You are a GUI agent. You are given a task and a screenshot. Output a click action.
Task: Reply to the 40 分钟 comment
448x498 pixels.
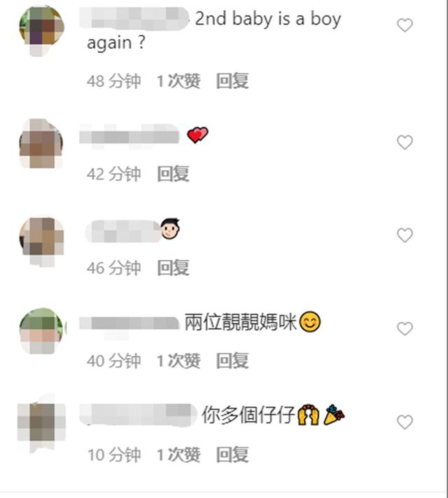[232, 361]
